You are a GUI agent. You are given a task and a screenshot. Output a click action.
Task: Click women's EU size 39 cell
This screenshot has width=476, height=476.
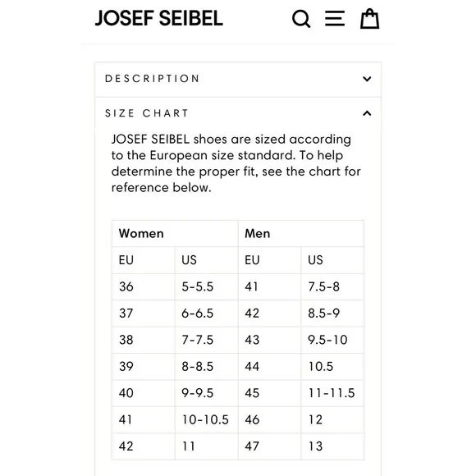point(144,366)
